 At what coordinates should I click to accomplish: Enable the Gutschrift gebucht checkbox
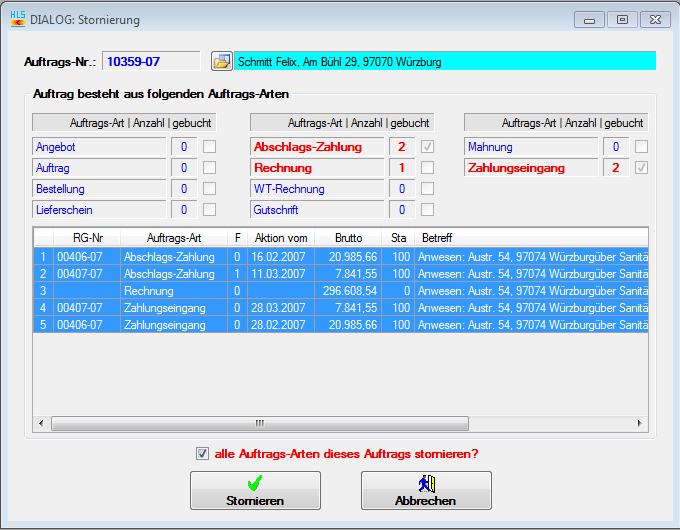coord(428,210)
